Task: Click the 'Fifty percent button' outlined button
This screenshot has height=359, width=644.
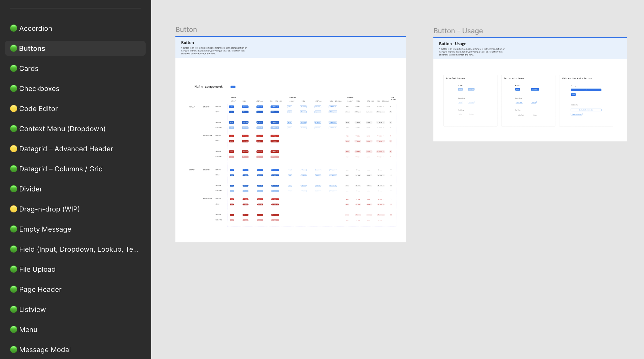Action: [577, 114]
